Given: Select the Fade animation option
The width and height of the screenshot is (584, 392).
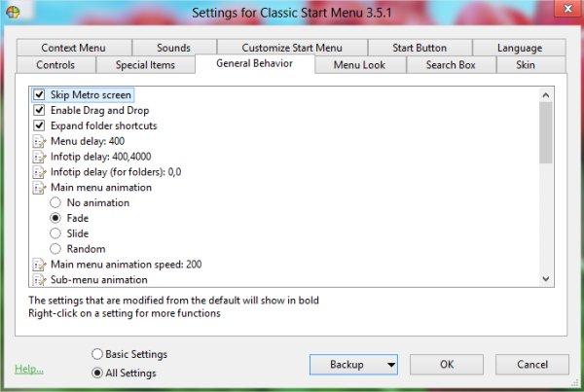Looking at the screenshot, I should point(55,218).
